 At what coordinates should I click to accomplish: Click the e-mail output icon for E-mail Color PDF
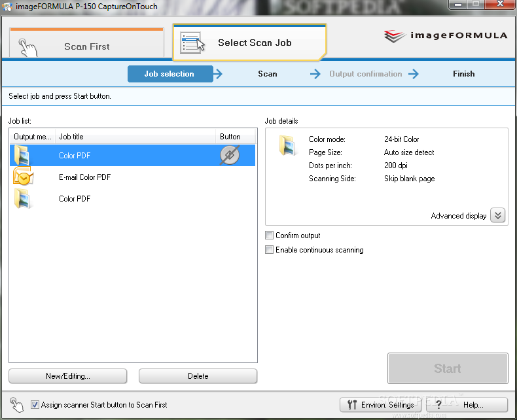pos(23,177)
